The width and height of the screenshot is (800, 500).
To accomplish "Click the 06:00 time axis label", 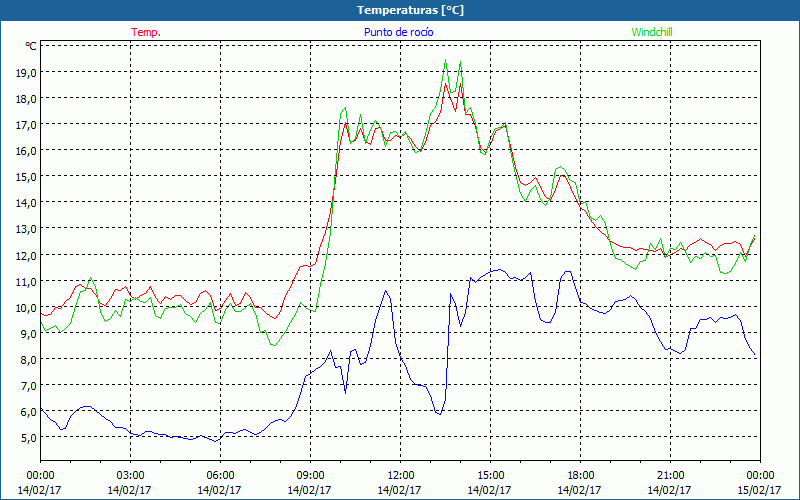I will coord(220,475).
